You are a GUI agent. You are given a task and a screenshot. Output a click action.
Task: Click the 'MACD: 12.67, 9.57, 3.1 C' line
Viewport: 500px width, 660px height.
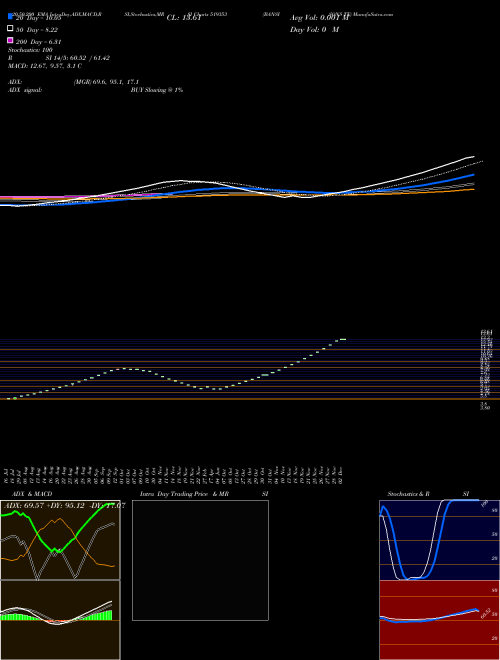(45, 66)
